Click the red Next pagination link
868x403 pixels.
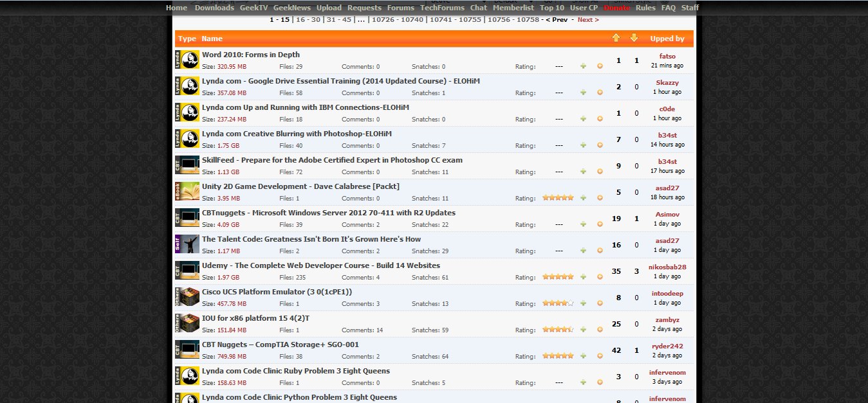coord(588,19)
